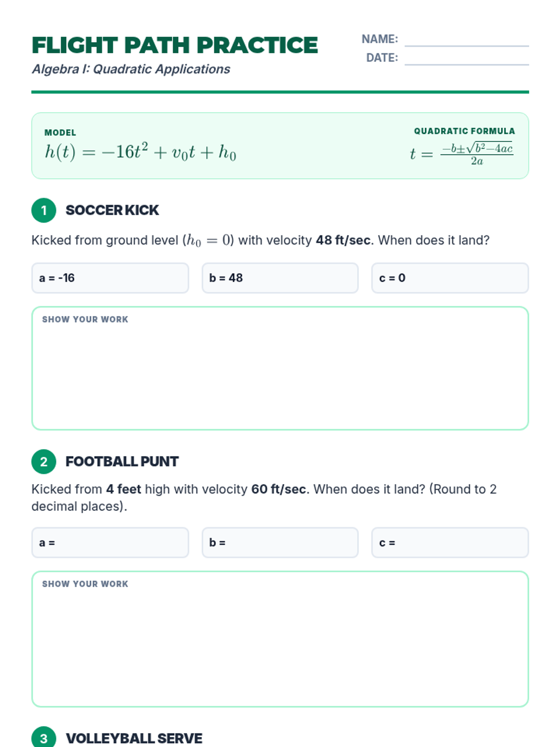Select the 'a = -16' box
Viewport: 560px width, 747px height.
[110, 278]
